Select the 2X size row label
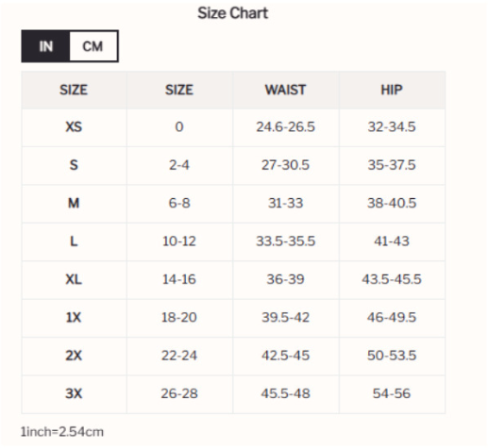The height and width of the screenshot is (448, 488). (x=74, y=356)
